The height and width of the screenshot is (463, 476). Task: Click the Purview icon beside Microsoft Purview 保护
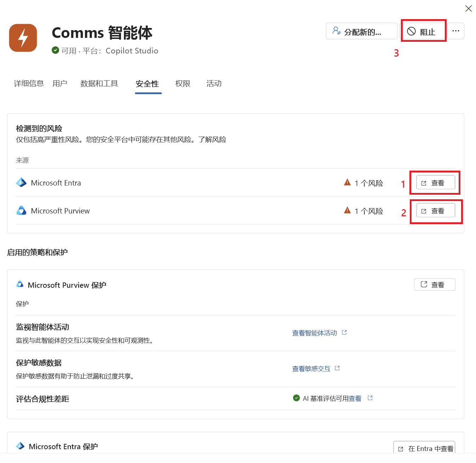tap(20, 284)
